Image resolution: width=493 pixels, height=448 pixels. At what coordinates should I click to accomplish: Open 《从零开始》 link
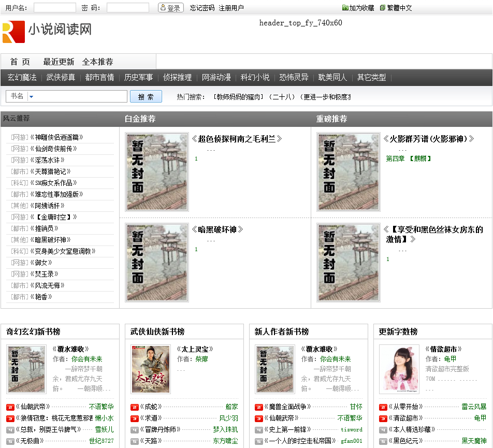tap(406, 407)
